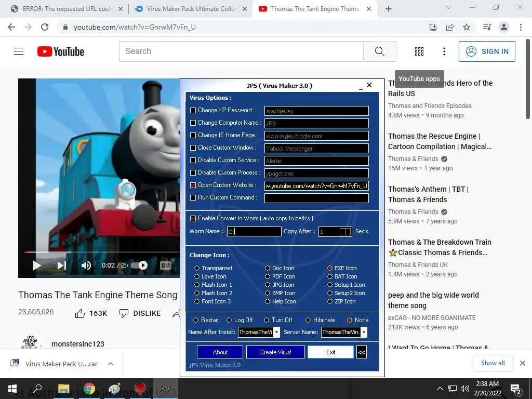Image resolution: width=532 pixels, height=399 pixels.
Task: Enable Change IE Home Page checkbox
Action: (193, 136)
